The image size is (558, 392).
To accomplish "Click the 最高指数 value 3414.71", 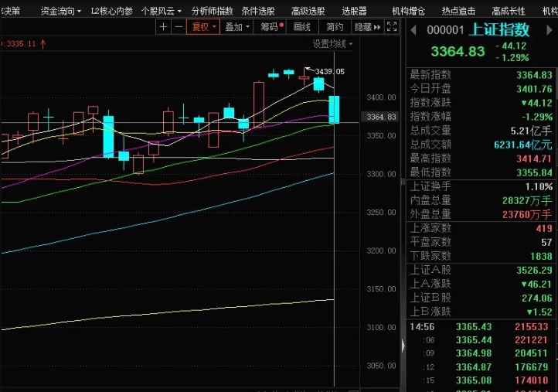I will click(534, 159).
